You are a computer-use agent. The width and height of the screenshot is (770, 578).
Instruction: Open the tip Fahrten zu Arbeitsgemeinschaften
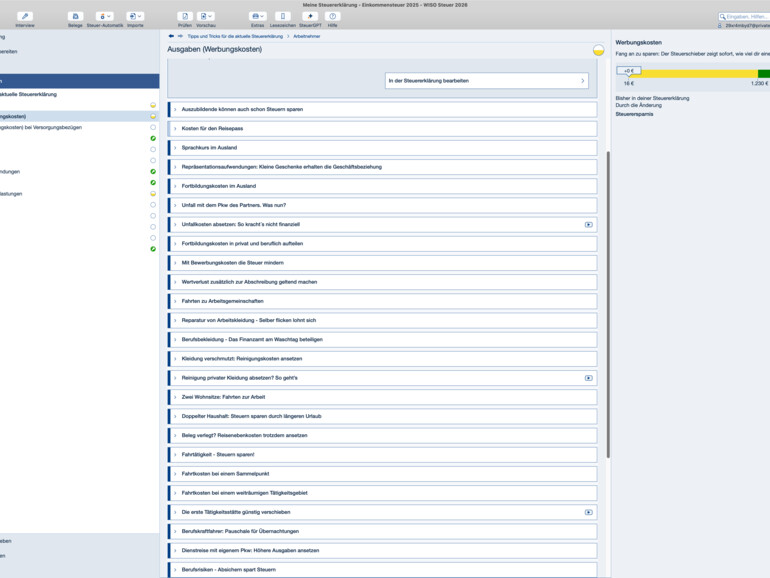click(383, 301)
